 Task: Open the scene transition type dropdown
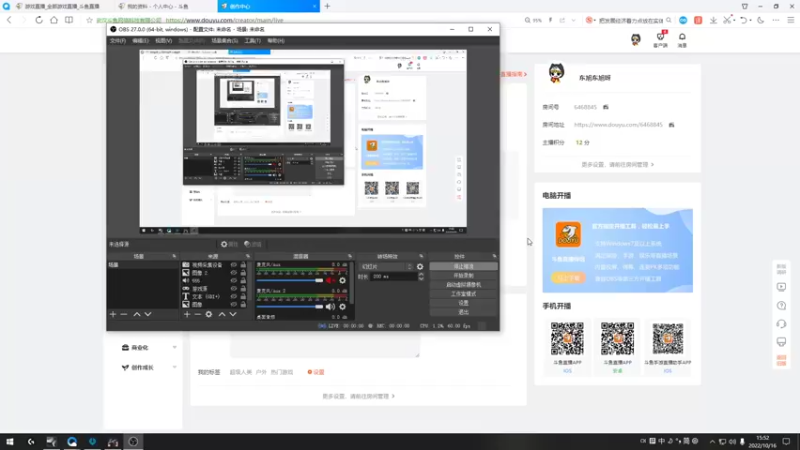(x=386, y=267)
